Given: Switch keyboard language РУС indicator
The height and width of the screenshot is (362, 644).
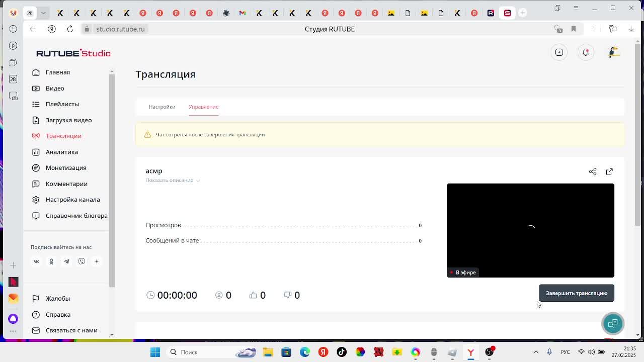Looking at the screenshot, I should [565, 352].
